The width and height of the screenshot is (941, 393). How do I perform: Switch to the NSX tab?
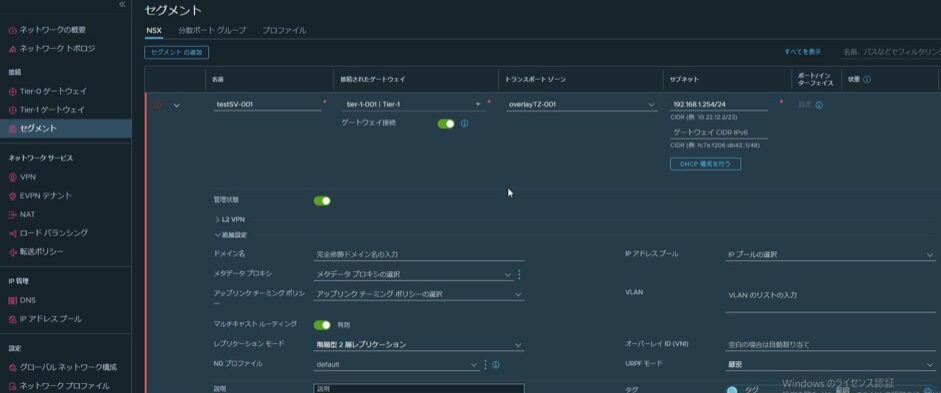point(154,31)
